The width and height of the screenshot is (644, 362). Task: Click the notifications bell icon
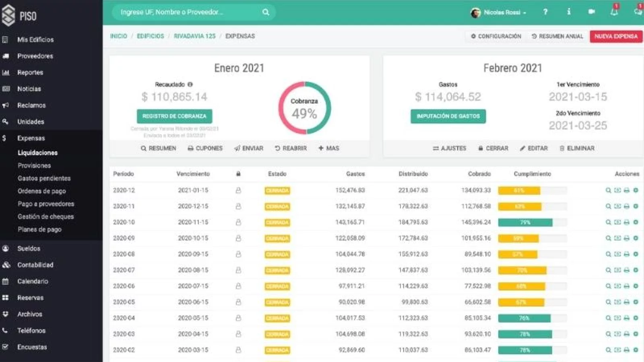click(614, 12)
